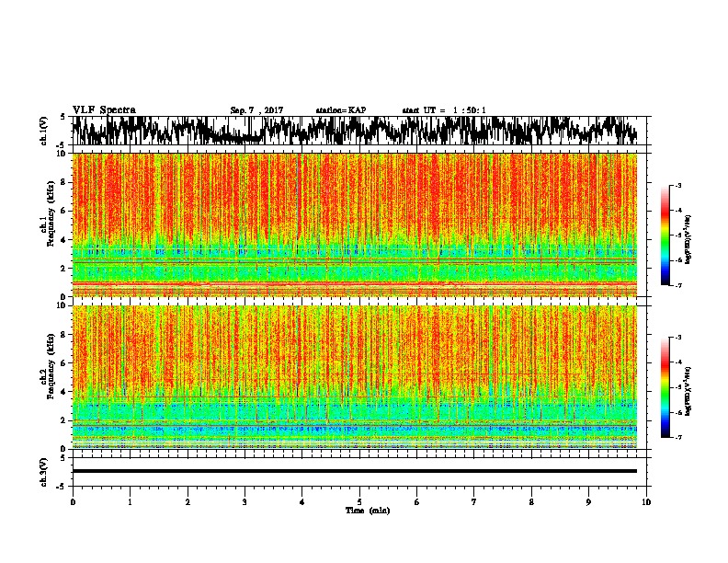The width and height of the screenshot is (728, 563).
Task: Click time-axis tick label "9"
Action: point(588,502)
